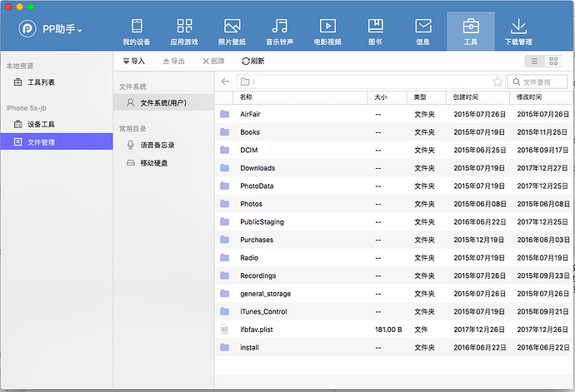
Task: Click Purchases creation date 2015年12月19日
Action: point(478,240)
